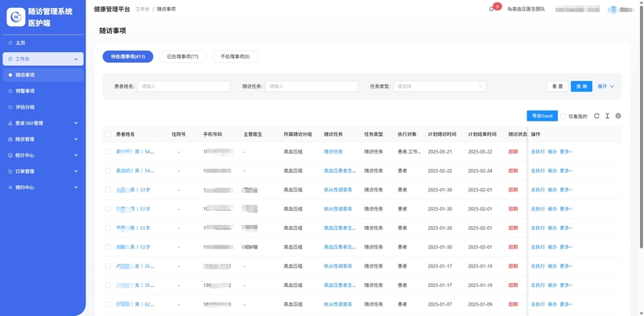Switch to 不处理事项(8) tab

235,56
